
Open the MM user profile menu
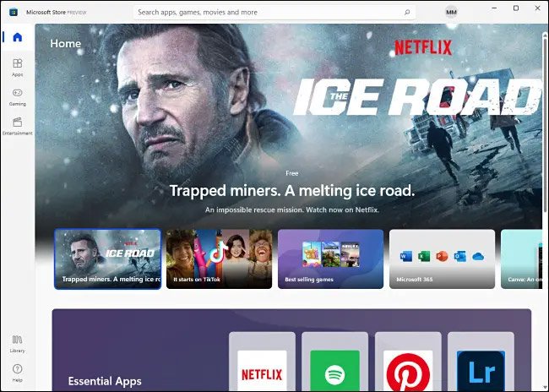[x=451, y=13]
